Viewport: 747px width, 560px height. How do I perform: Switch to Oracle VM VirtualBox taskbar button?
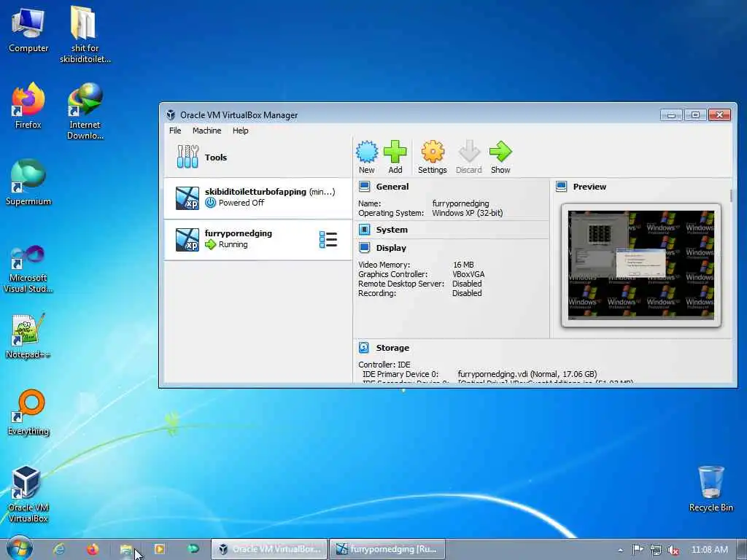click(x=270, y=549)
